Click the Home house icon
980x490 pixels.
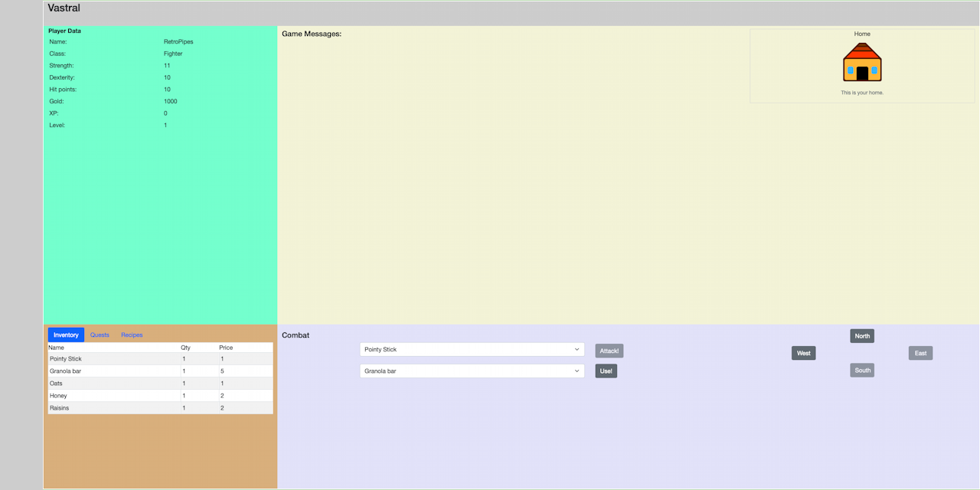coord(862,62)
